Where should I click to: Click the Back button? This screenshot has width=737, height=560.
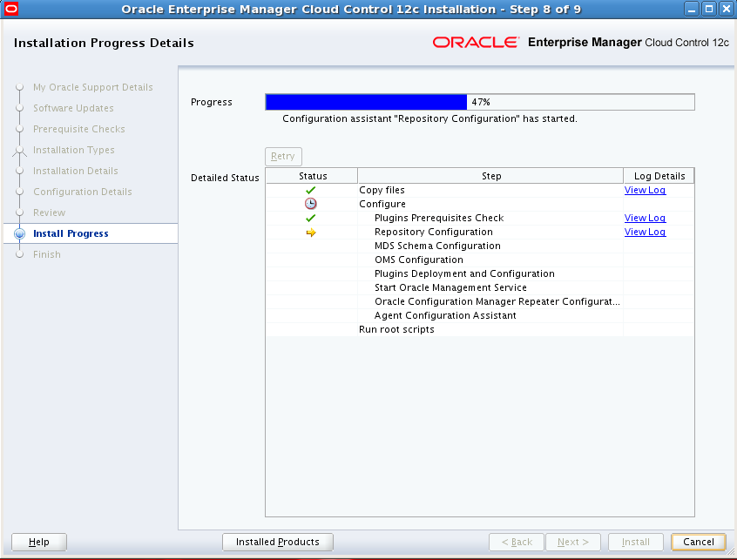[x=517, y=543]
